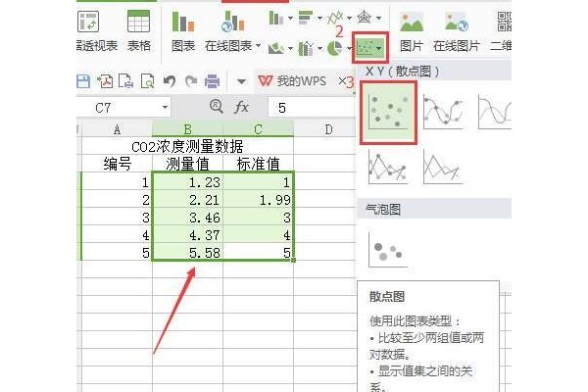This screenshot has height=392, width=588.
Task: Click the 测量值 header cell
Action: pos(187,164)
